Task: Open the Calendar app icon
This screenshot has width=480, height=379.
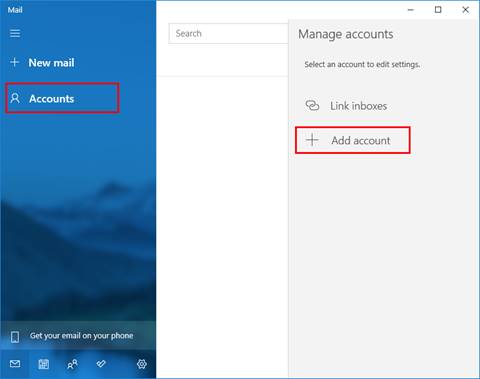Action: (44, 364)
